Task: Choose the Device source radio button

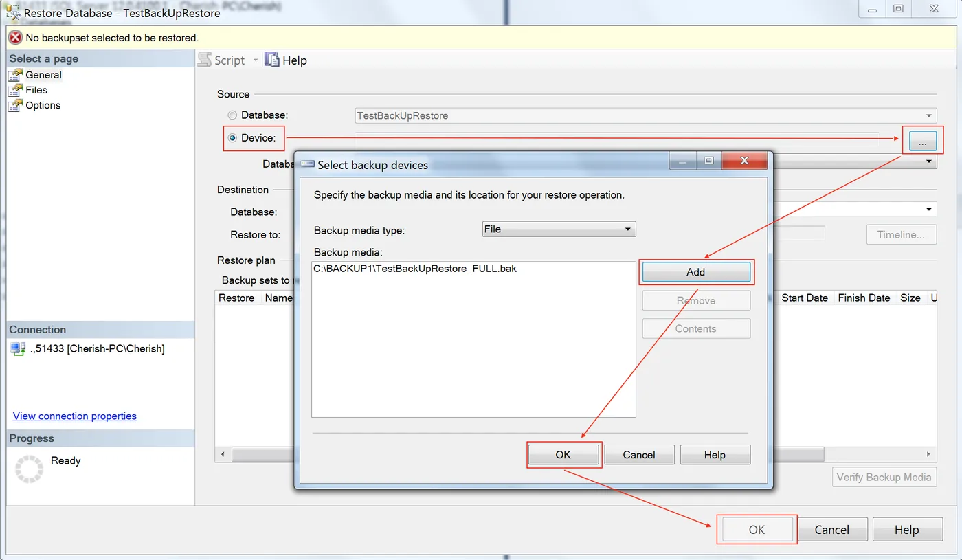Action: point(232,138)
